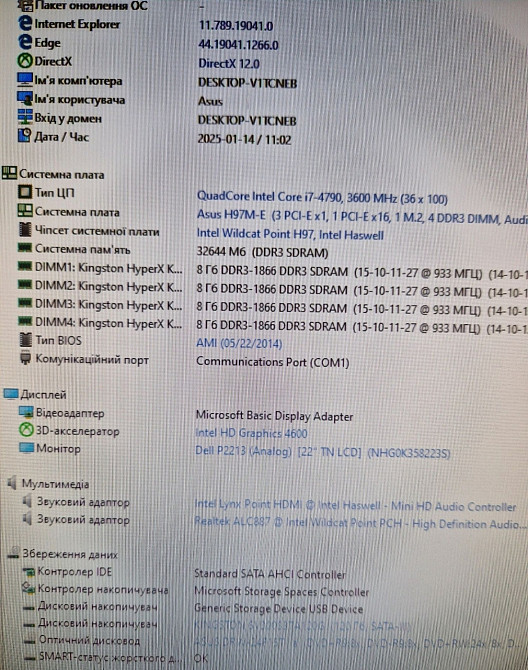Click the Монітор row icon
The height and width of the screenshot is (670, 528).
[26, 448]
